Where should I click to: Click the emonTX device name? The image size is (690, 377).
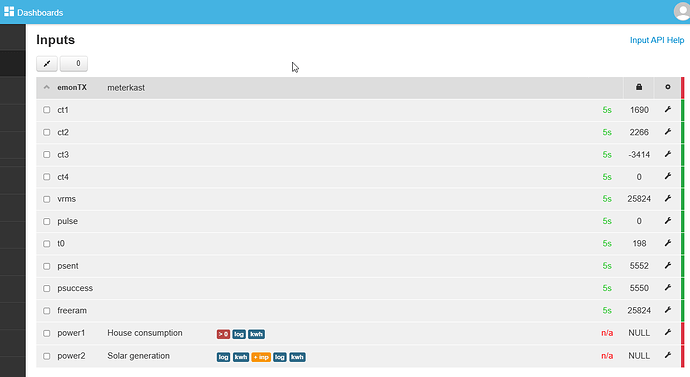tap(72, 88)
